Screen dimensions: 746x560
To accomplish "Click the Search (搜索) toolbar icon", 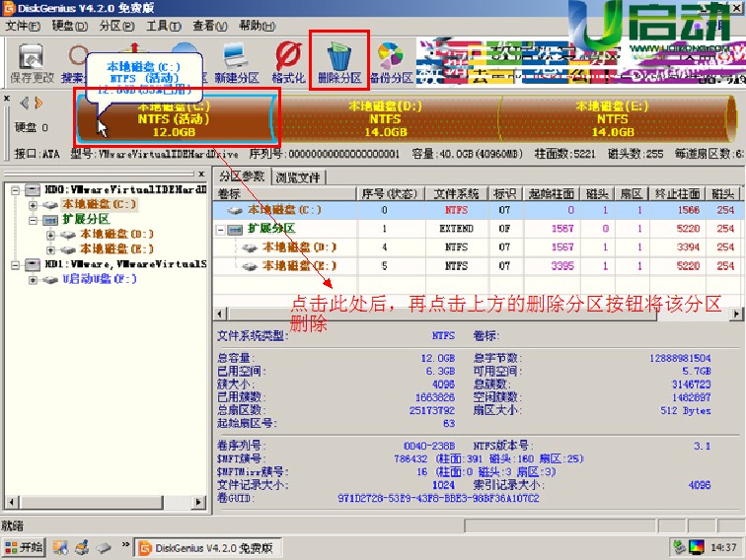I will click(75, 63).
